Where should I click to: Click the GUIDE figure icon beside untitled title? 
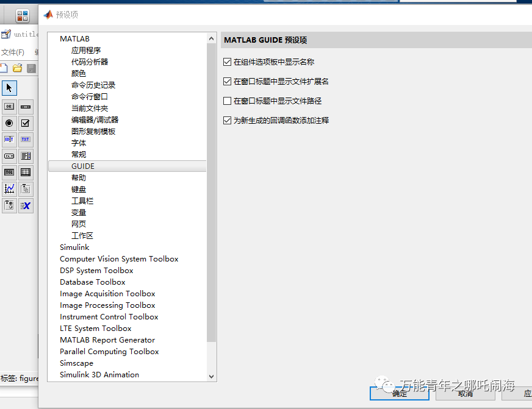point(5,34)
